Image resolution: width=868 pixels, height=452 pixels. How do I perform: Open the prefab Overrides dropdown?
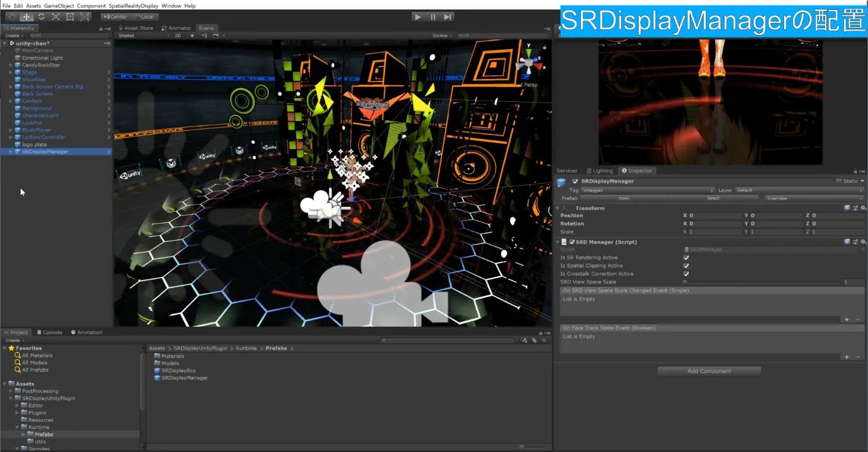[x=813, y=198]
